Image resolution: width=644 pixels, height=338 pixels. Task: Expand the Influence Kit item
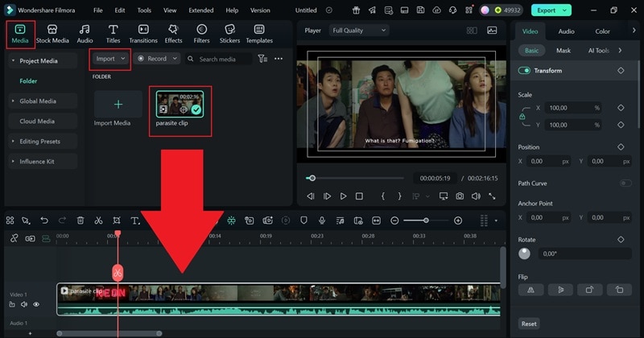click(x=13, y=162)
